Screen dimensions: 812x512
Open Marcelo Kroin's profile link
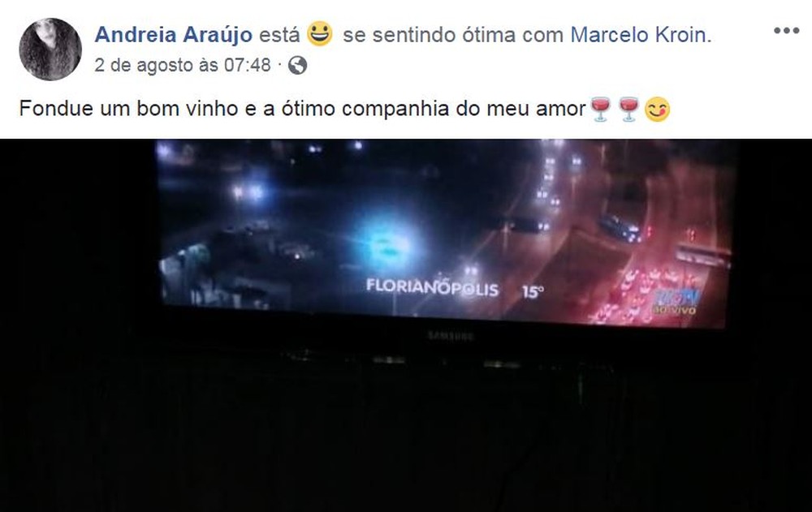(641, 35)
